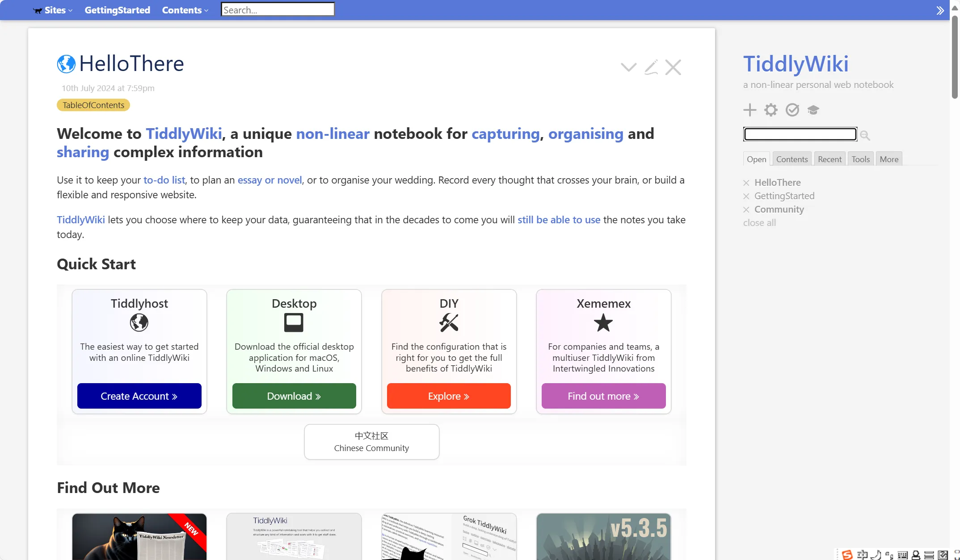Close GettingStarted from the Open list X
960x560 pixels.
[746, 196]
